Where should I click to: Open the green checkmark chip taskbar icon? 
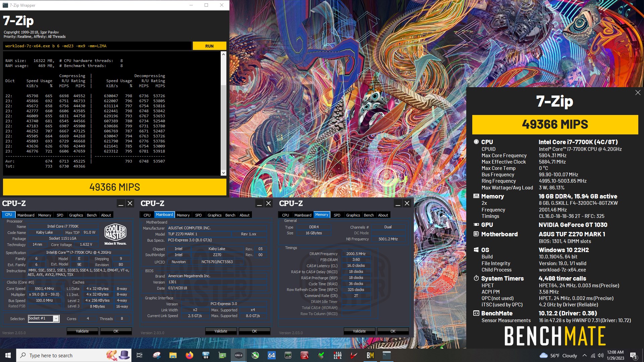(321, 355)
